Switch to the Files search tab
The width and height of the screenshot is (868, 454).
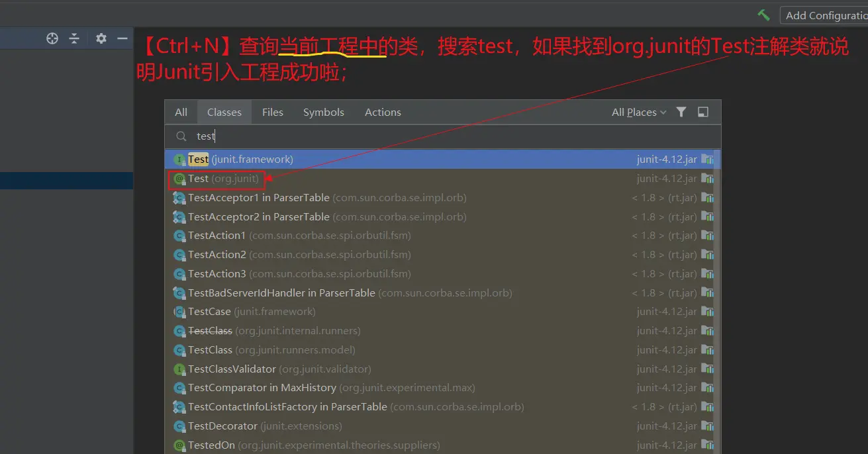(273, 112)
